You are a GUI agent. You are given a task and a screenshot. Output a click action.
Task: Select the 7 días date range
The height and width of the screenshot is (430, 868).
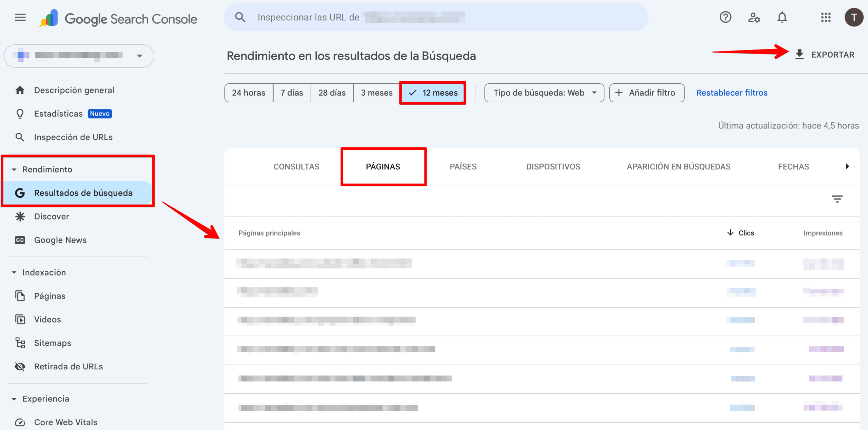pyautogui.click(x=292, y=93)
